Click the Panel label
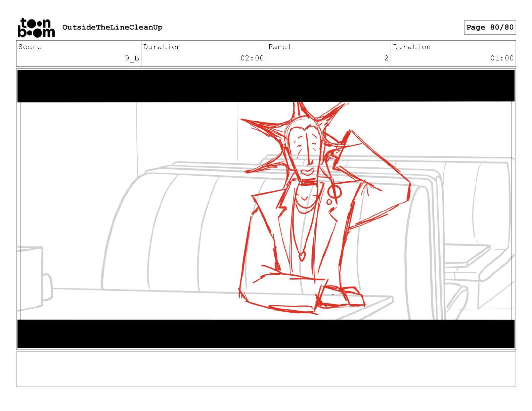The width and height of the screenshot is (532, 411). [280, 47]
